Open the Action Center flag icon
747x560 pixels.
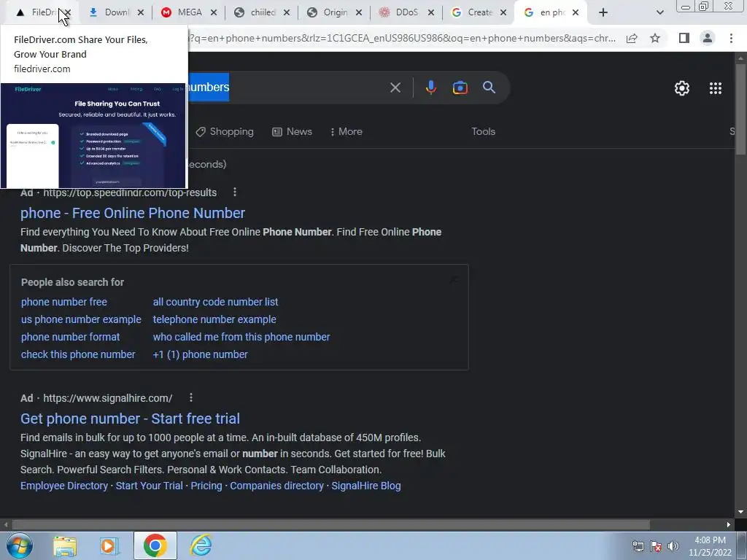tap(656, 546)
